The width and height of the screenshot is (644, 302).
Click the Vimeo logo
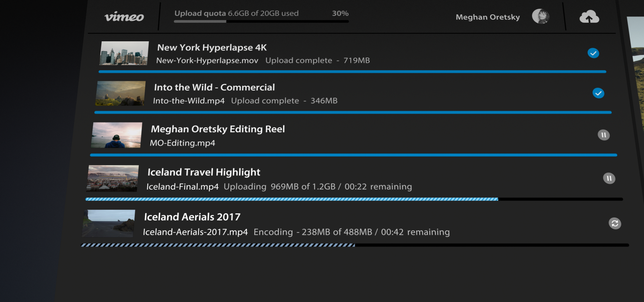(124, 17)
